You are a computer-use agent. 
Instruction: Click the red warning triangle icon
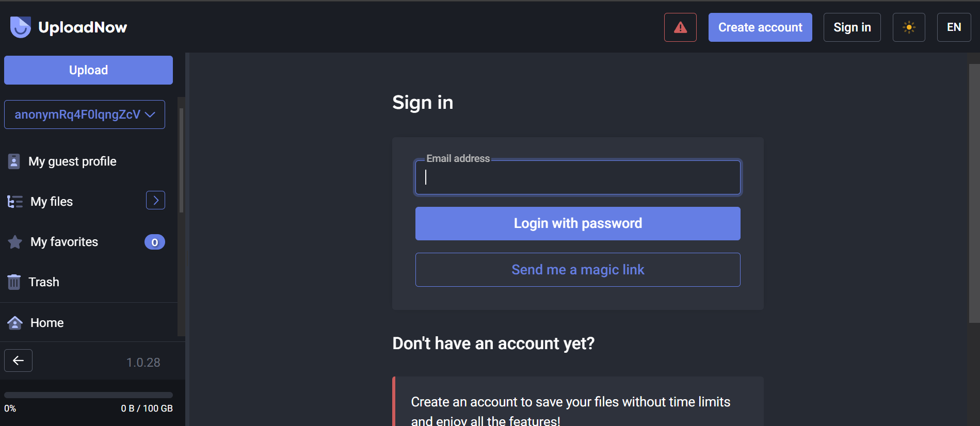(x=680, y=27)
